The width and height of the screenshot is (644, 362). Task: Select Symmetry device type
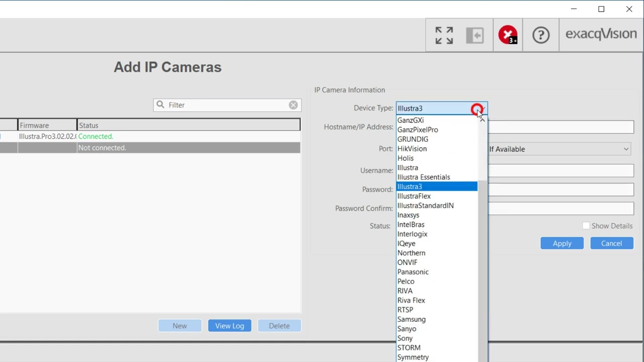437,357
